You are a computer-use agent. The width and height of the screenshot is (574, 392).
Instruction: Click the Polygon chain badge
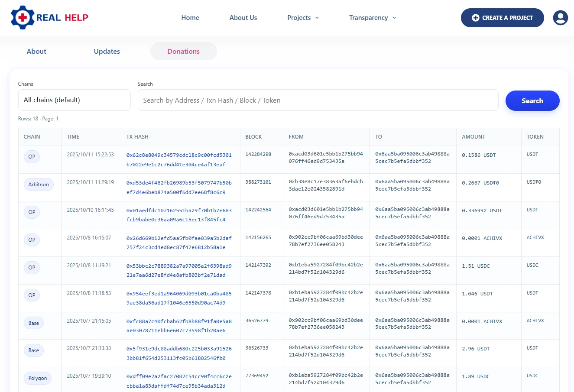click(x=38, y=378)
